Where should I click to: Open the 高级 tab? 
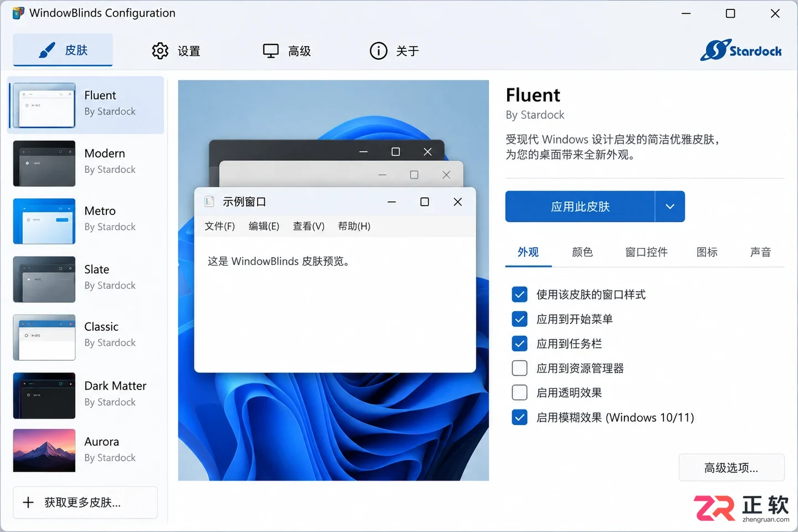click(287, 51)
